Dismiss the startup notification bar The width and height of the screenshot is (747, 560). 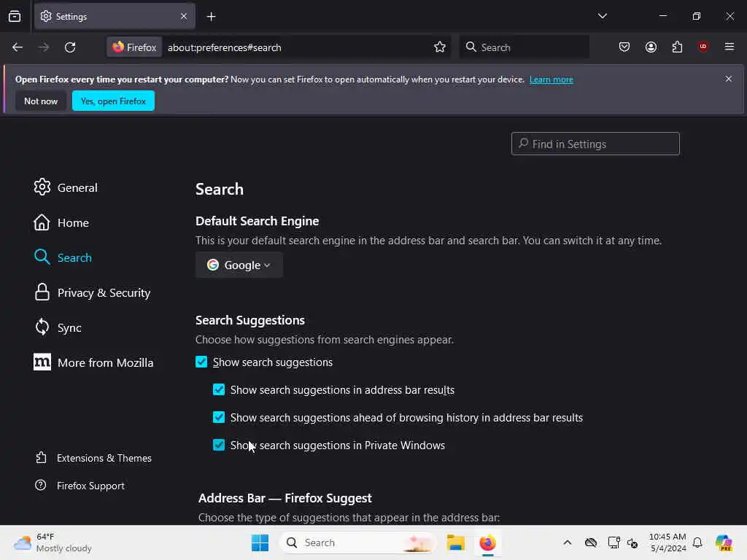click(729, 79)
